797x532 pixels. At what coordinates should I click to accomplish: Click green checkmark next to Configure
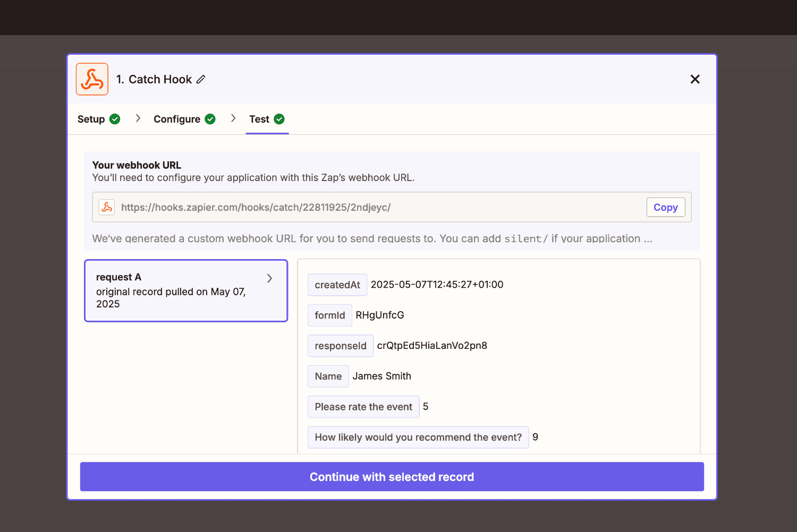click(210, 119)
